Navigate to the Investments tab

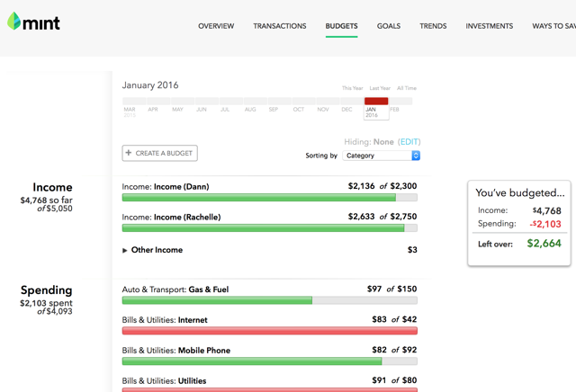[x=490, y=26]
